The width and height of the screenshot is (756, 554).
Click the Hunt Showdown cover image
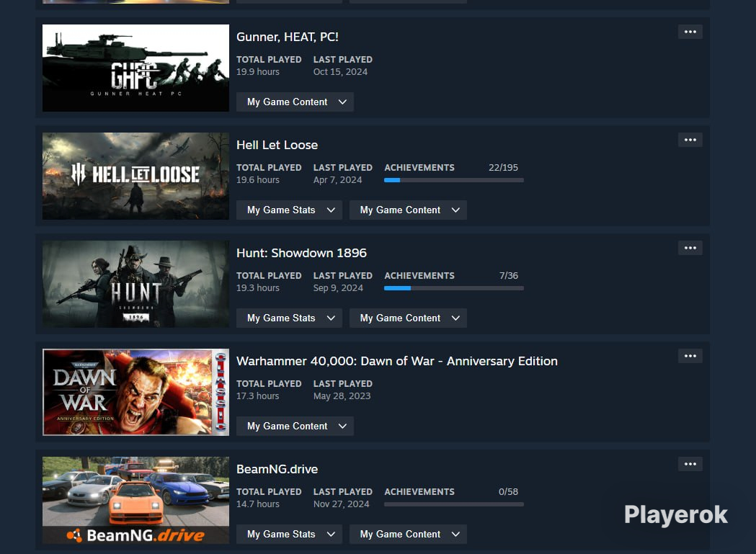tap(136, 284)
